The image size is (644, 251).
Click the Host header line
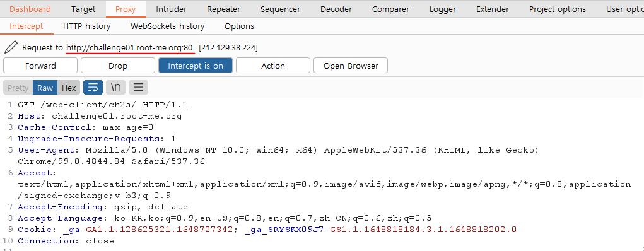pos(100,116)
